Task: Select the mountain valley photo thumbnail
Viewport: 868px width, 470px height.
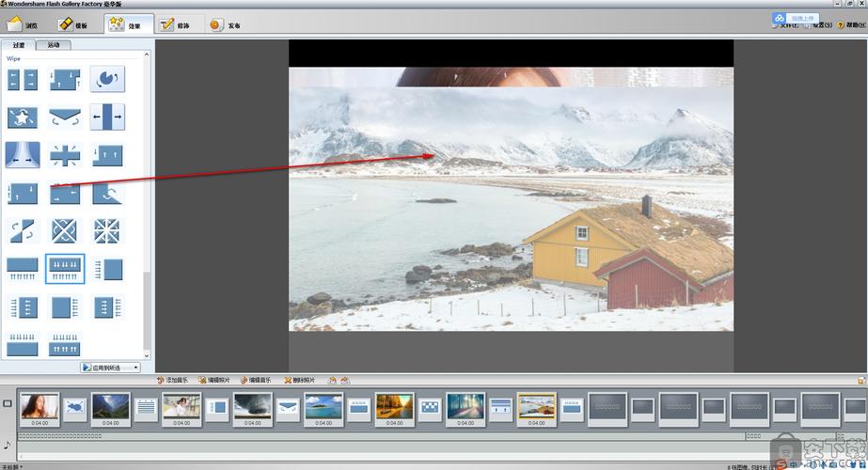Action: pyautogui.click(x=110, y=409)
